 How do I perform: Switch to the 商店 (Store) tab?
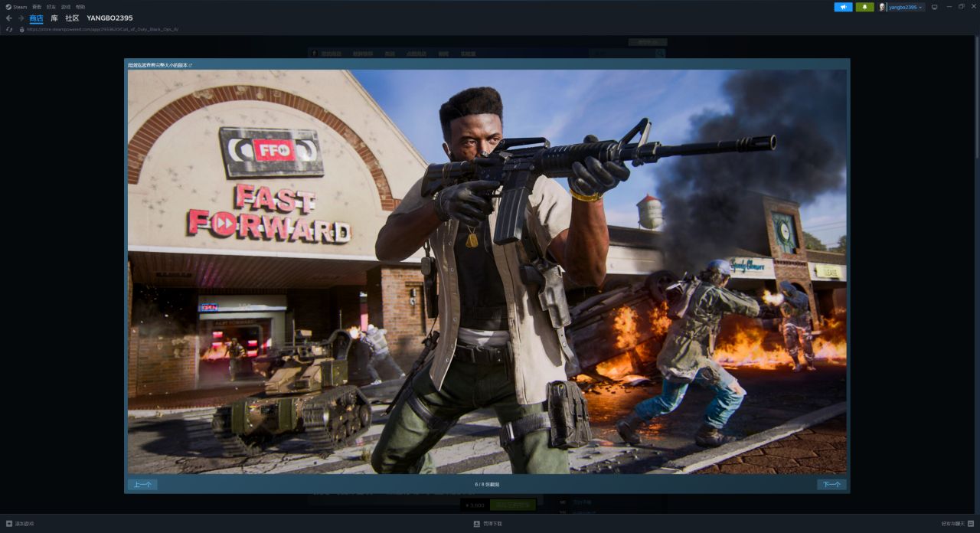pos(36,18)
